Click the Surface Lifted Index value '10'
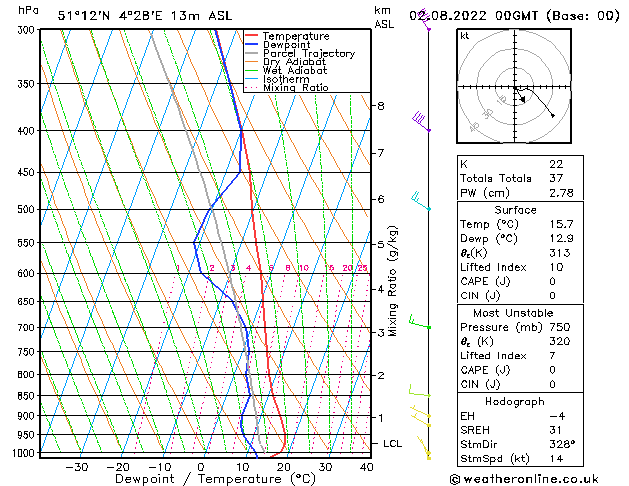Viewport: 629px width, 486px height. tap(556, 267)
